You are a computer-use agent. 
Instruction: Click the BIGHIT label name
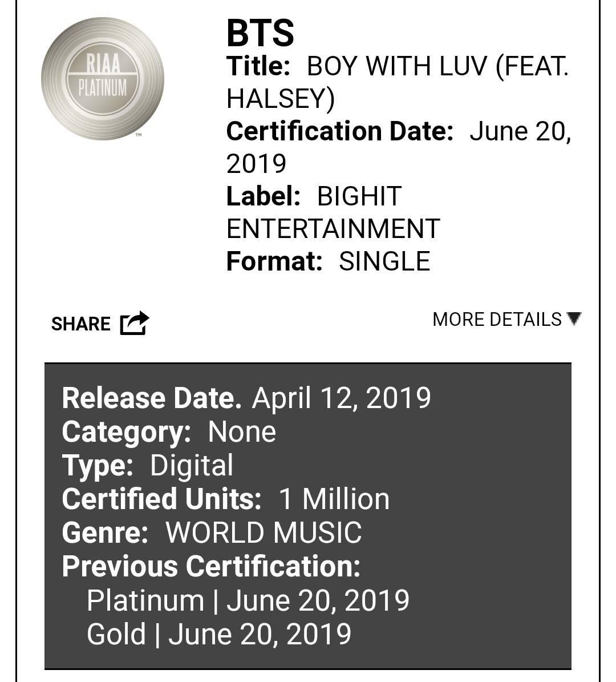point(359,196)
